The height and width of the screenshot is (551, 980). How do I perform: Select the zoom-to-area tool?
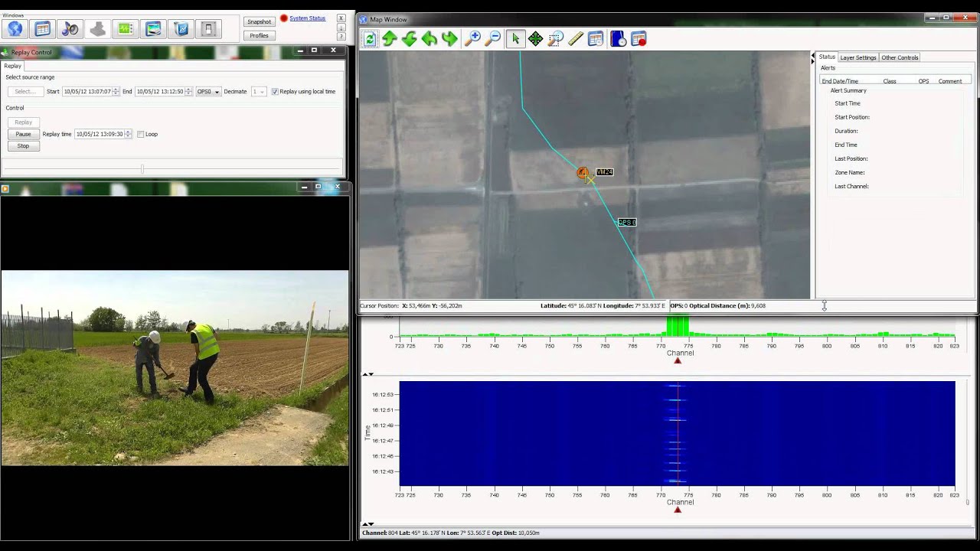pyautogui.click(x=556, y=38)
